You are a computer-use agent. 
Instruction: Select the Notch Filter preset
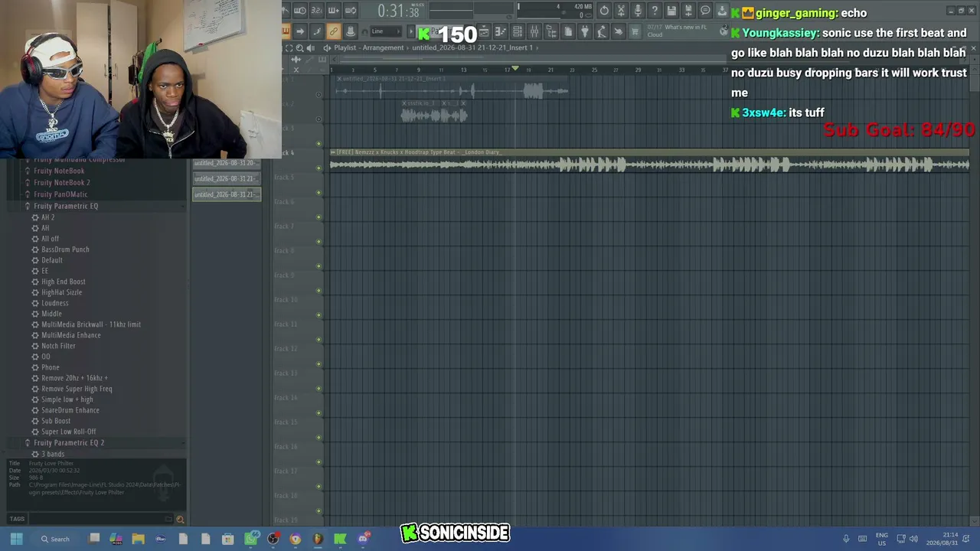(x=58, y=346)
